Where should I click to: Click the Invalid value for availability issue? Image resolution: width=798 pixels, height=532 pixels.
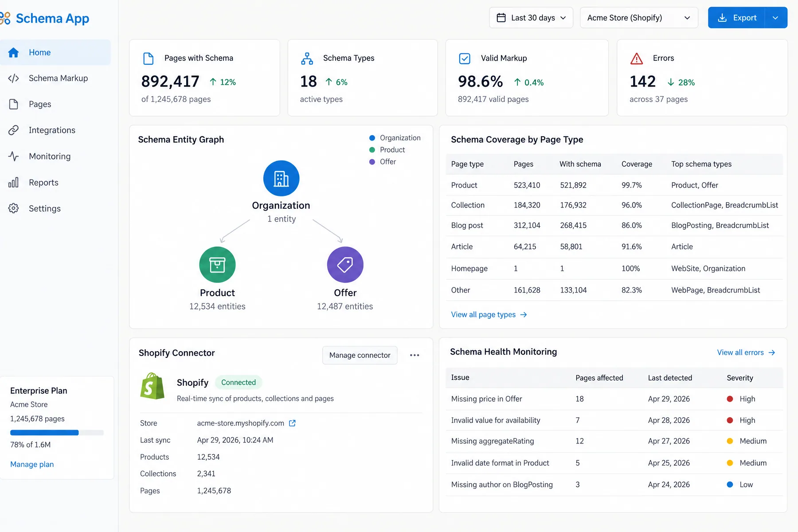tap(496, 420)
